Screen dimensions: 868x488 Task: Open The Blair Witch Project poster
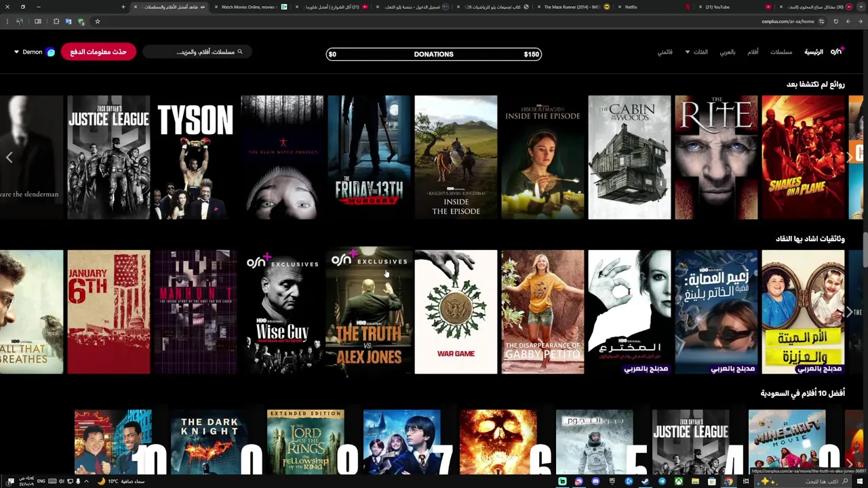282,157
